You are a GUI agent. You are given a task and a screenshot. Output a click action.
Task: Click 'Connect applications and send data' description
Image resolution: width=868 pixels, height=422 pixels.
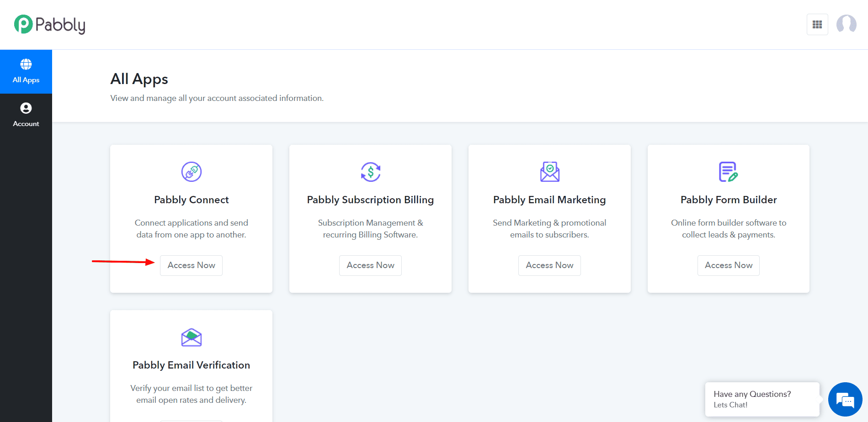tap(192, 229)
